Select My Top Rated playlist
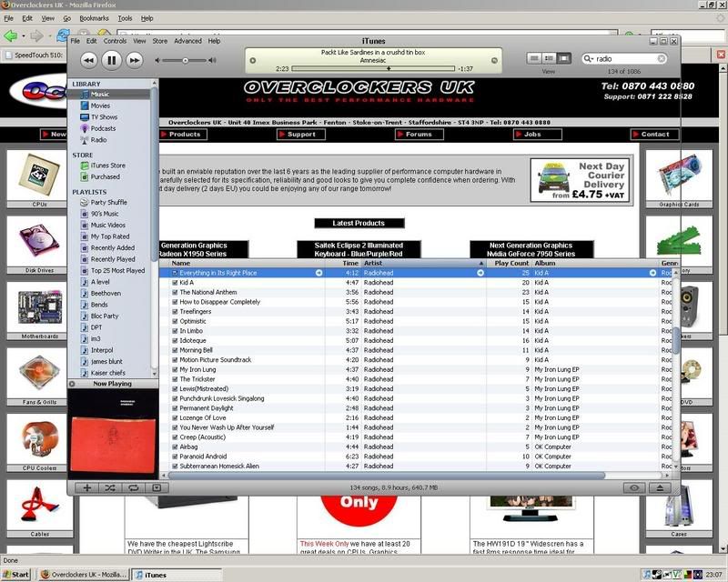Viewport: 728px width, 582px height. coord(110,236)
